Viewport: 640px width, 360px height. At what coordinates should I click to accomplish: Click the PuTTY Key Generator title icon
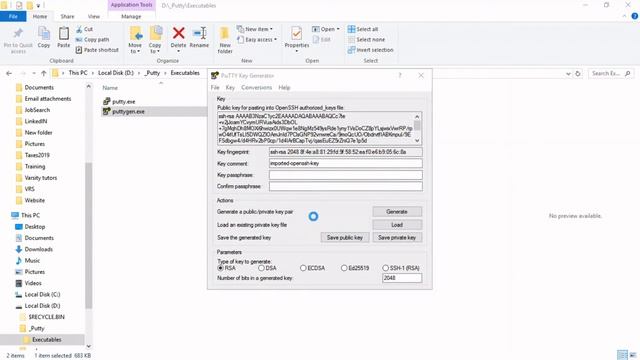pos(214,76)
